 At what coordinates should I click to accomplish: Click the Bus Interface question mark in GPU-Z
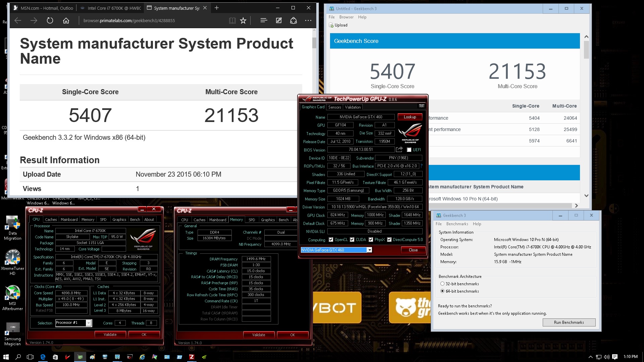[x=421, y=166]
